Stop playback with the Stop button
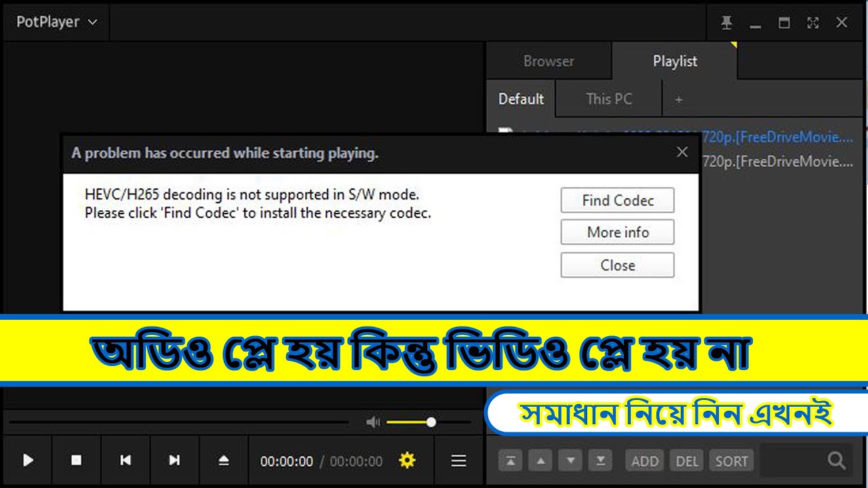 [x=77, y=461]
